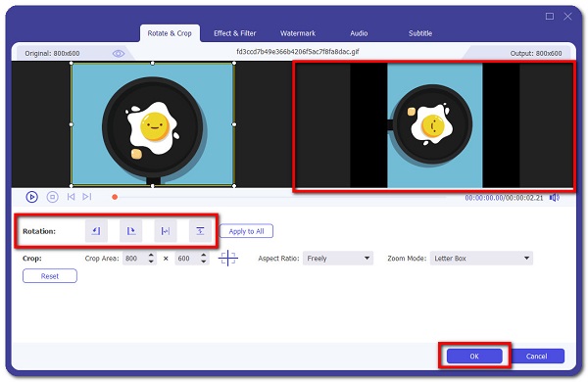Screen dimensions: 588x382
Task: Click the left-middle crop handle
Action: coord(72,124)
